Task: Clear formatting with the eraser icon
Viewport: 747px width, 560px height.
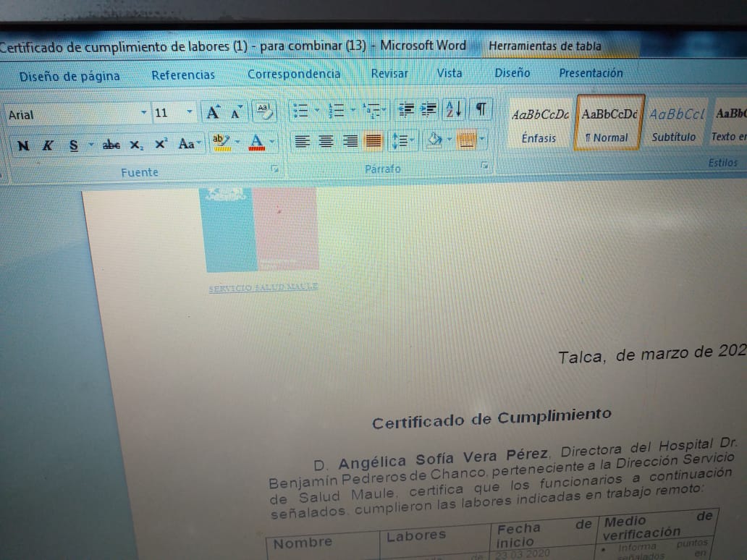Action: [263, 111]
